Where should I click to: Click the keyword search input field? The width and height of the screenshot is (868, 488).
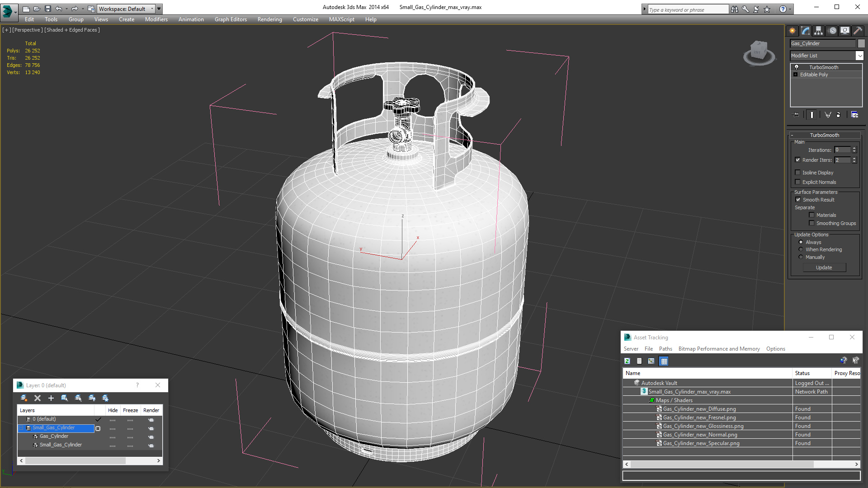click(x=688, y=9)
